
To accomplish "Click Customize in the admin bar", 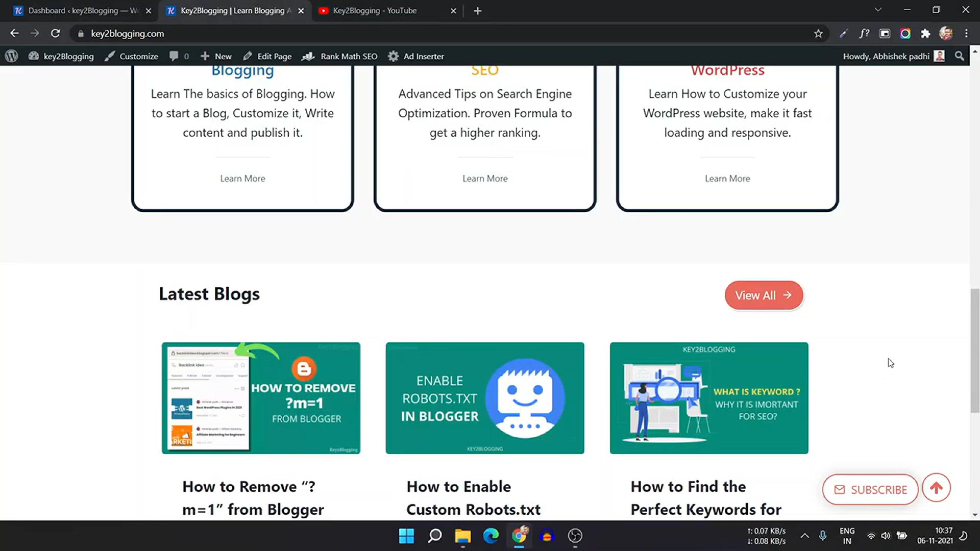I will tap(132, 56).
